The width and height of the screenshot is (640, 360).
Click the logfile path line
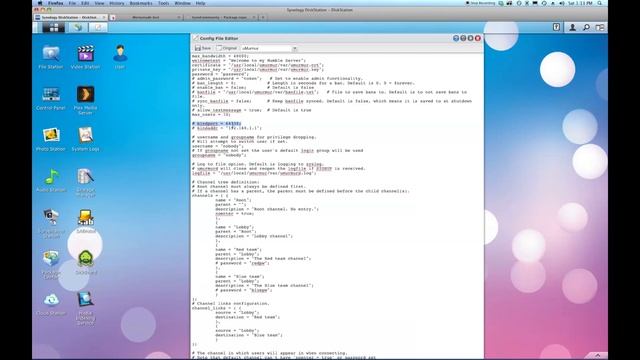(x=254, y=173)
